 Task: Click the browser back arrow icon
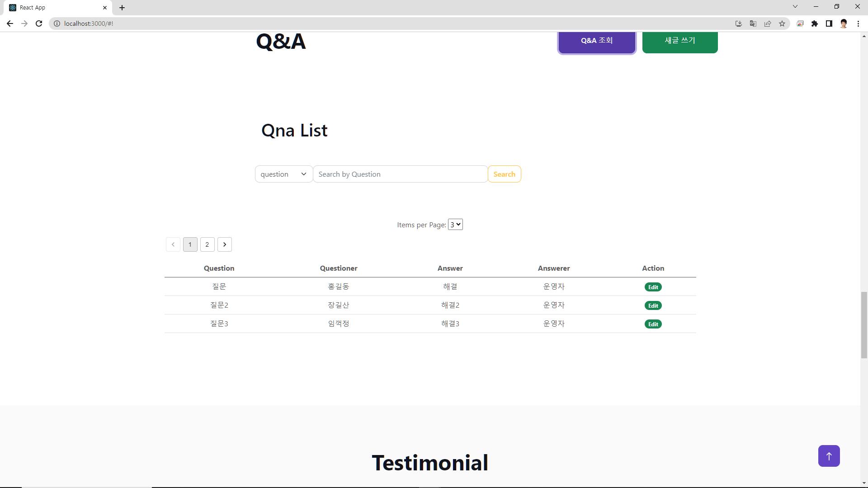10,23
